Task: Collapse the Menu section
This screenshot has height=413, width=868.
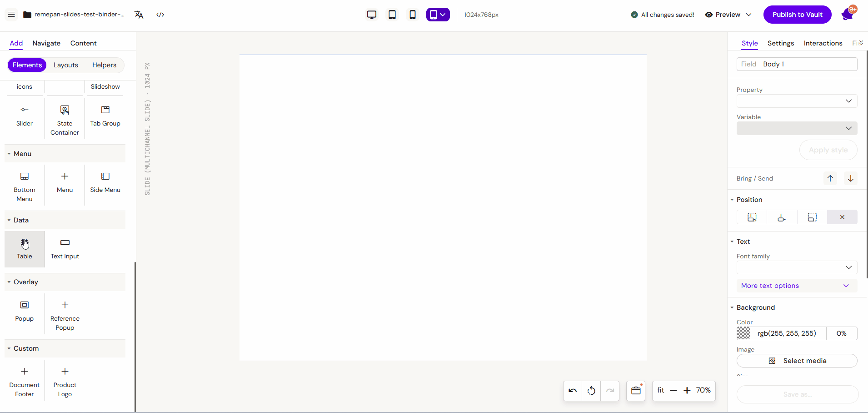Action: pyautogui.click(x=65, y=154)
